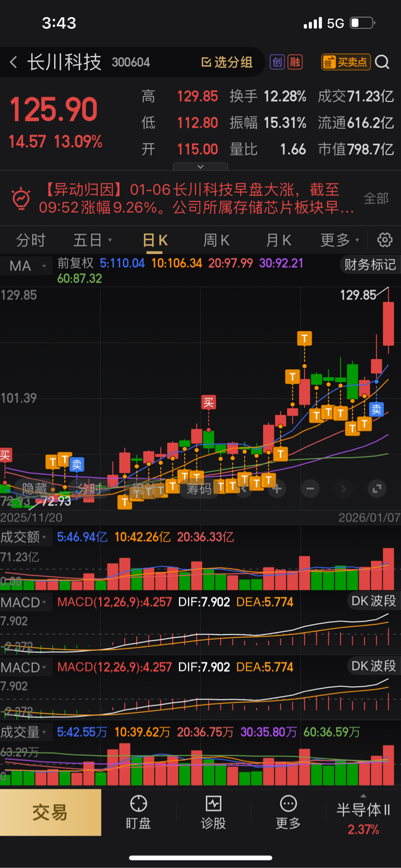The height and width of the screenshot is (868, 401).
Task: Tap the battery status icon
Action: (x=362, y=23)
